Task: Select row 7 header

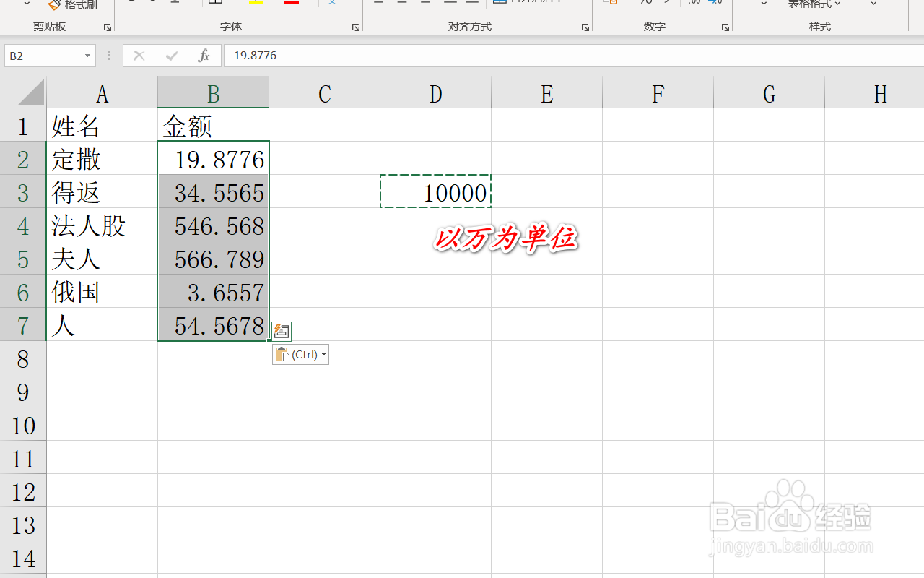Action: [x=23, y=325]
